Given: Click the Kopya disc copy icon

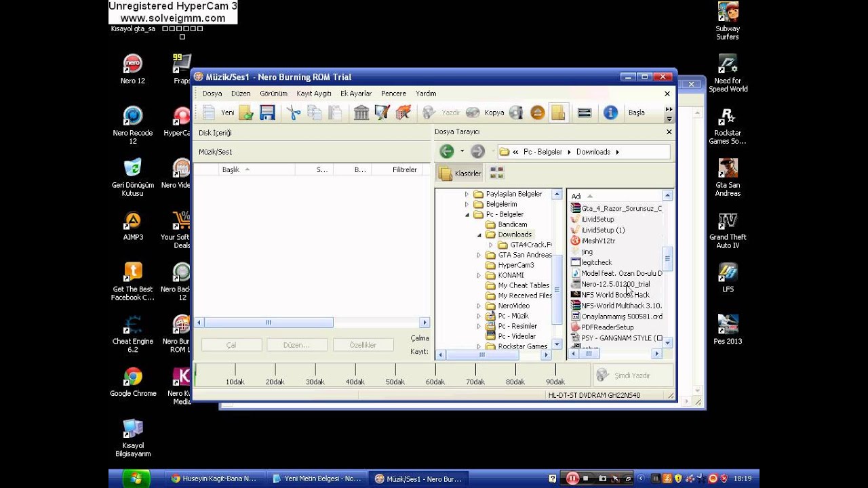Looking at the screenshot, I should point(473,113).
